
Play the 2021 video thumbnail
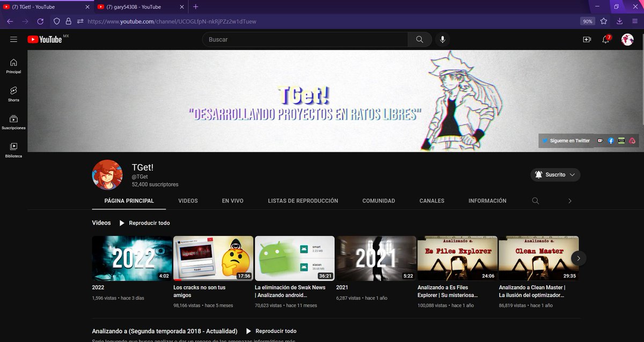(x=376, y=258)
